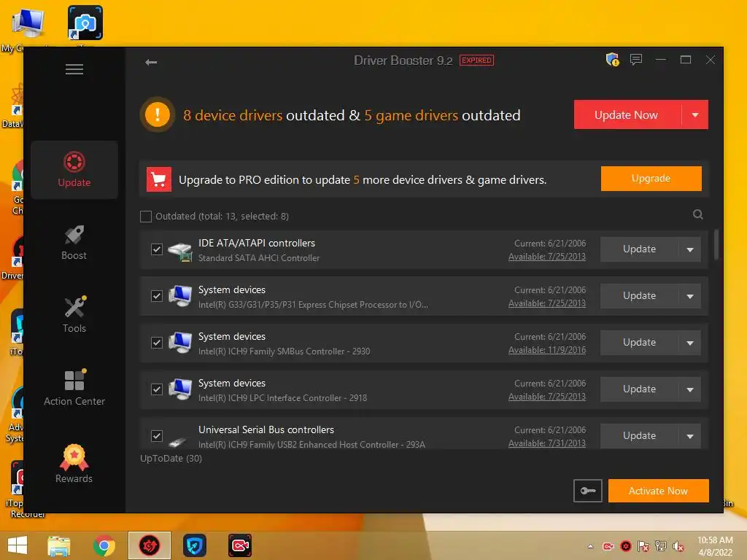The width and height of the screenshot is (747, 560).
Task: Open Action Center flag in system tray
Action: click(643, 546)
